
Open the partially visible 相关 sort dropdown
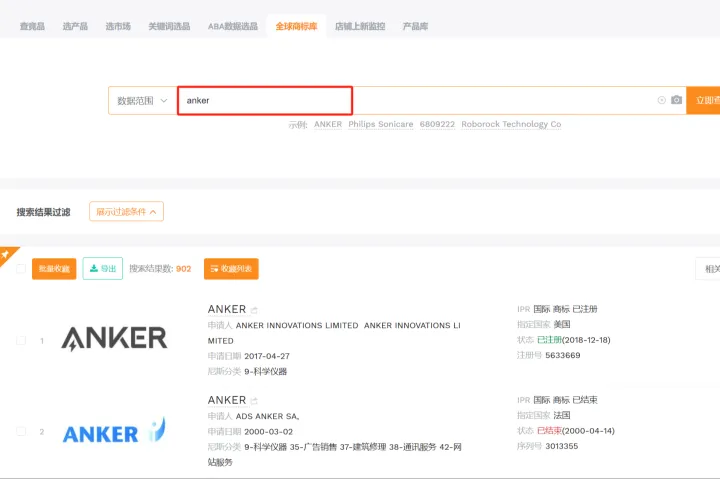pos(708,269)
